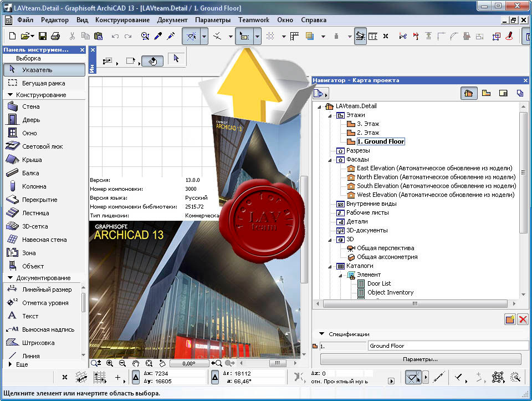Collapse the Каталоги tree node

point(330,266)
